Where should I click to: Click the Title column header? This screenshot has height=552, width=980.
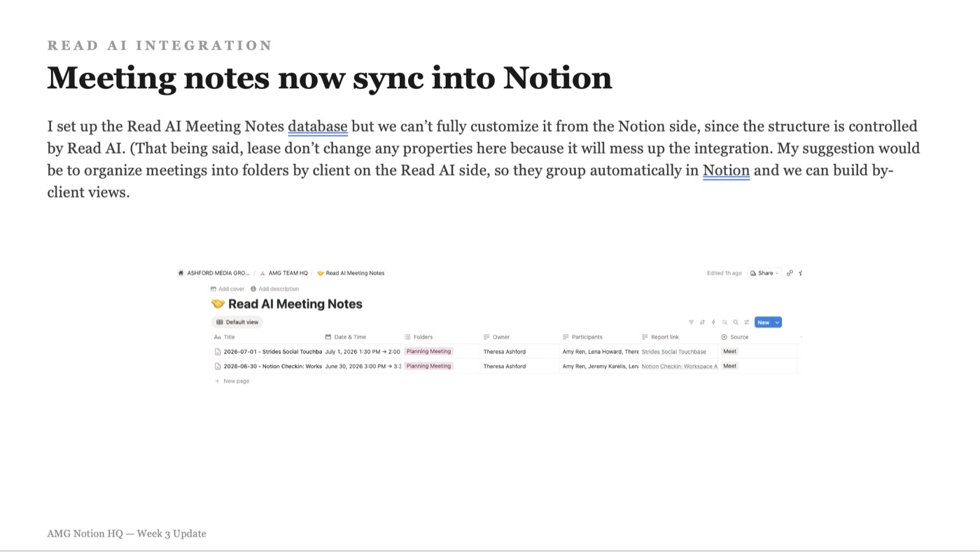(x=225, y=337)
